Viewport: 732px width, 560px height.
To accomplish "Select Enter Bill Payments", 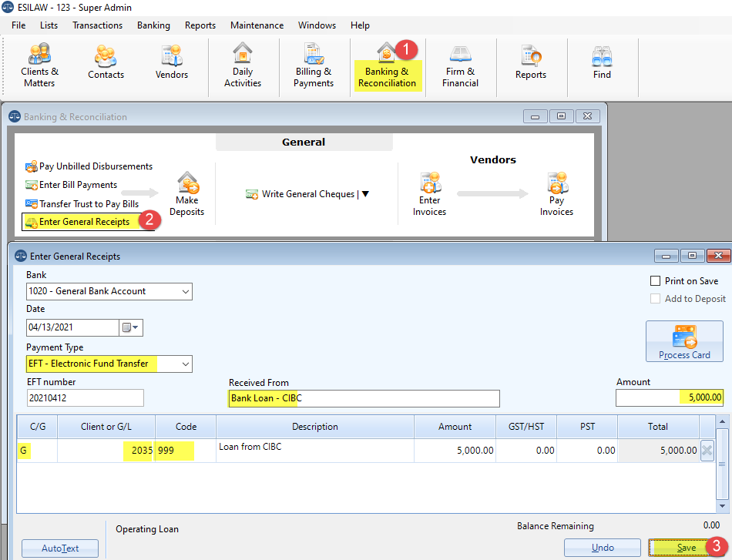I will 72,185.
